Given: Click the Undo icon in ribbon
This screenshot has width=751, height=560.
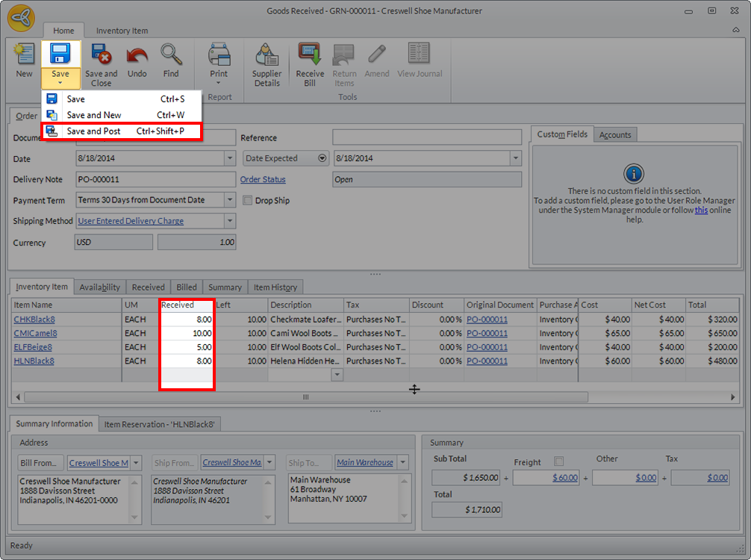Looking at the screenshot, I should point(137,59).
